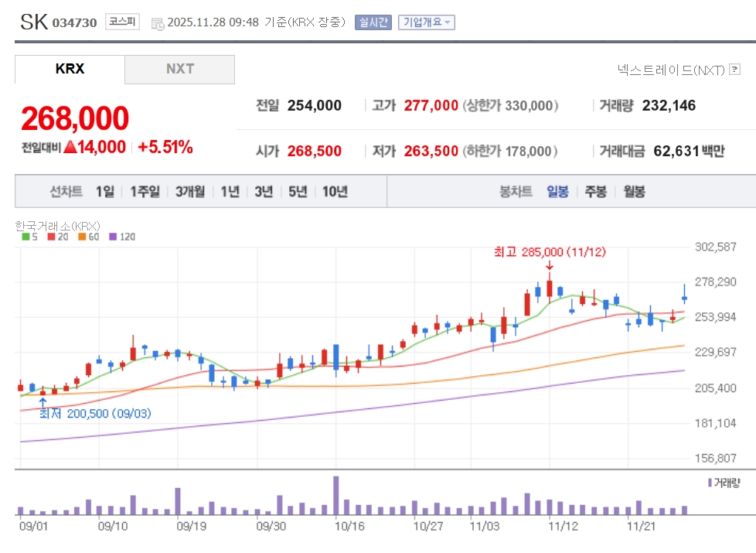This screenshot has height=553, width=756.
Task: Click the 코스피 market badge
Action: coord(122,22)
